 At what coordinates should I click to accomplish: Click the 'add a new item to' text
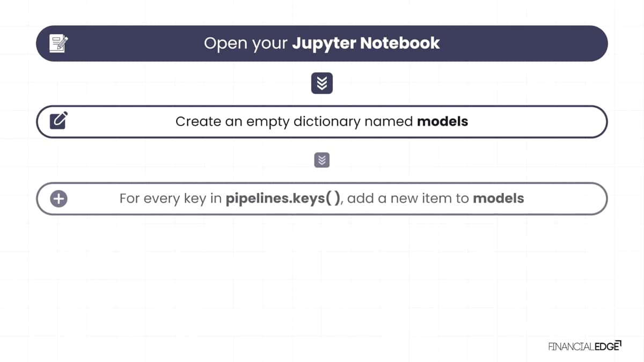(x=408, y=199)
